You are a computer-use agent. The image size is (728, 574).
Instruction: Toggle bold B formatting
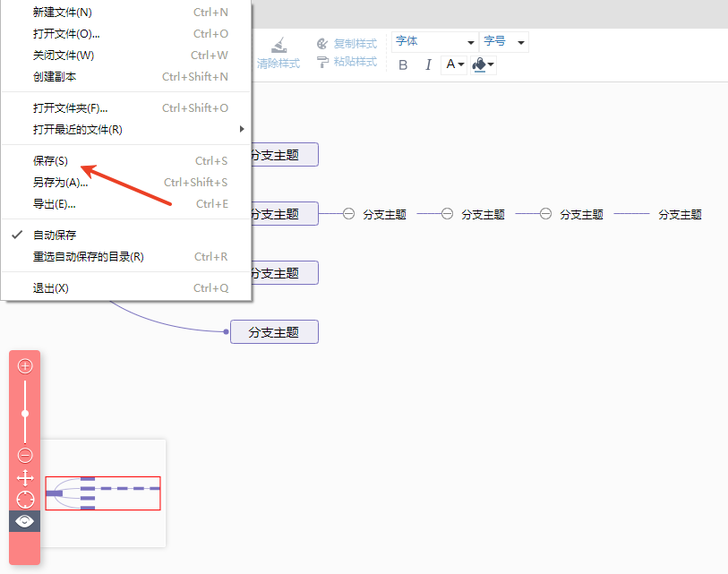click(403, 65)
